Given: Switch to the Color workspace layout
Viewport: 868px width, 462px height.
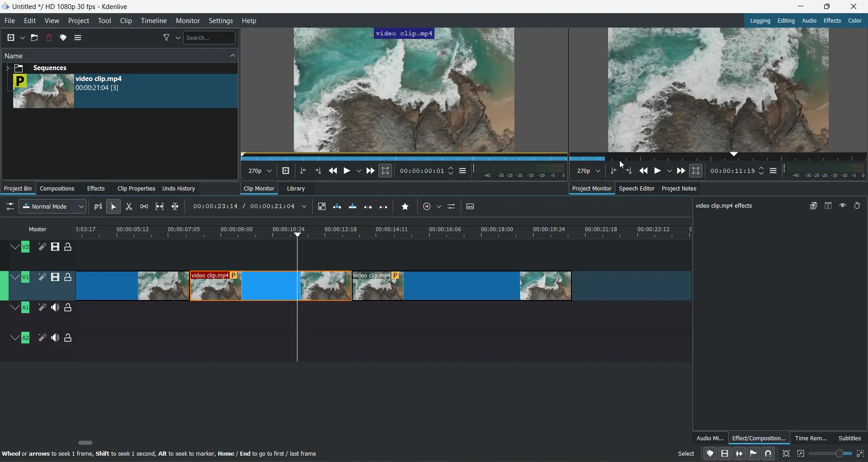Looking at the screenshot, I should coord(855,21).
